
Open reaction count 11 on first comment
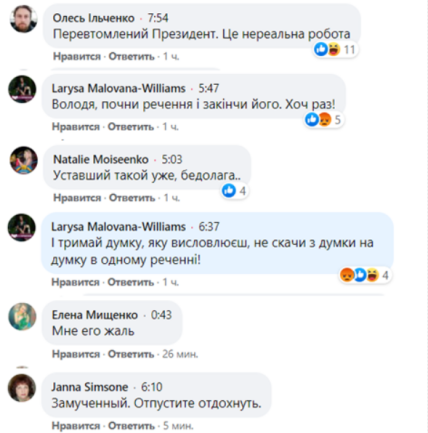[x=349, y=50]
